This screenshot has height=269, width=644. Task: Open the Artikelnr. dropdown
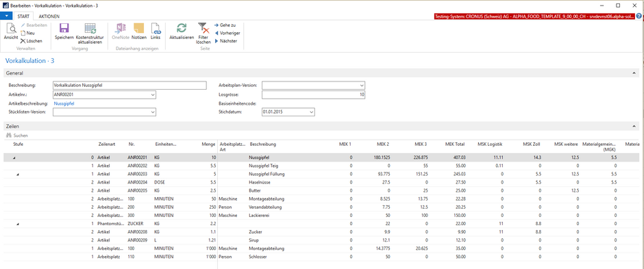(x=153, y=95)
